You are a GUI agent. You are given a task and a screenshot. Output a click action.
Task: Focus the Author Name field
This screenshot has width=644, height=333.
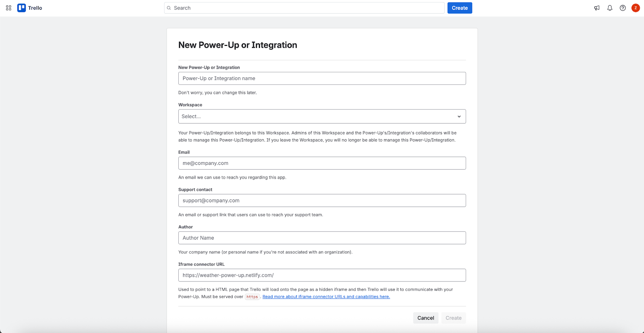(x=322, y=238)
